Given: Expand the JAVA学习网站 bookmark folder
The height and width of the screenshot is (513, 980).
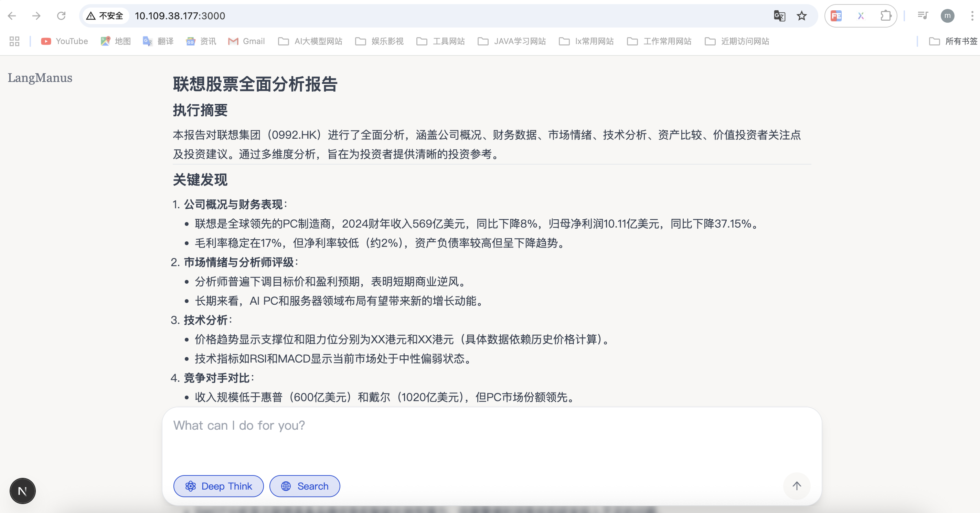Looking at the screenshot, I should click(x=512, y=41).
